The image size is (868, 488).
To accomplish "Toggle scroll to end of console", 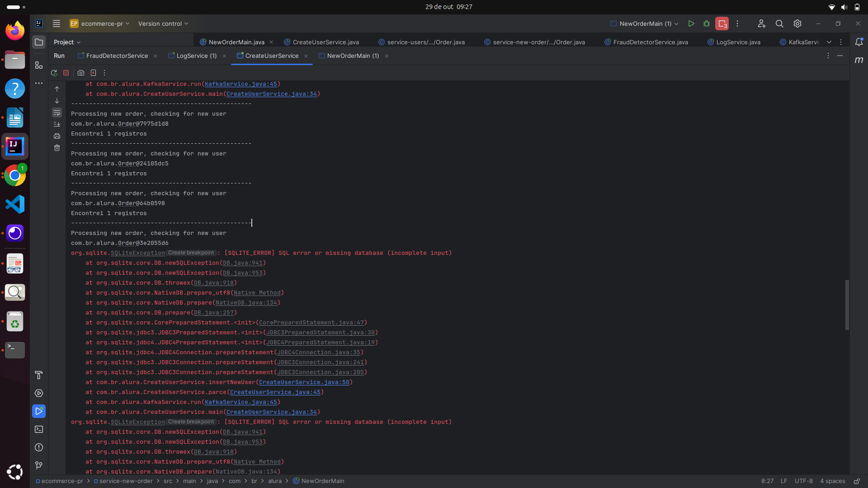I will click(x=57, y=124).
